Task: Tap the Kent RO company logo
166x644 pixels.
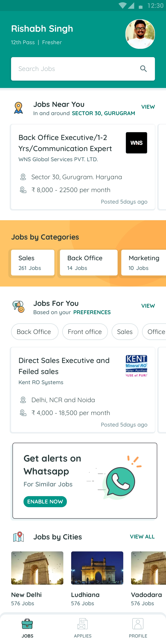Action: pyautogui.click(x=136, y=366)
